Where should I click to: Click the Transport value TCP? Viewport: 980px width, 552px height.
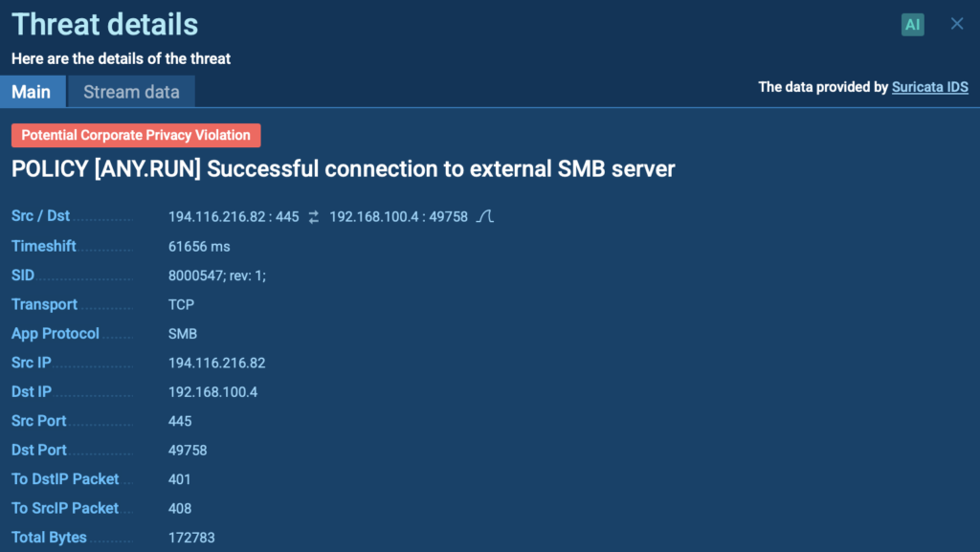(181, 304)
